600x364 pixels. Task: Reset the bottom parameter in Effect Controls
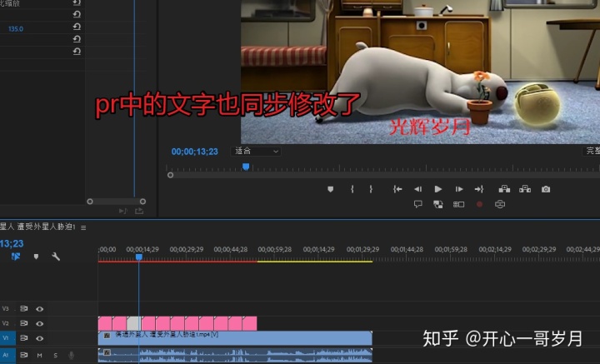point(77,52)
